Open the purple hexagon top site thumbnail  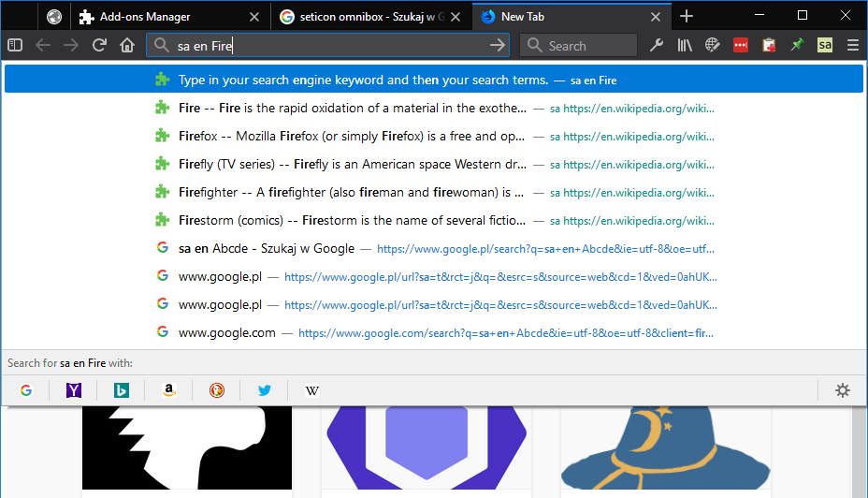(427, 447)
